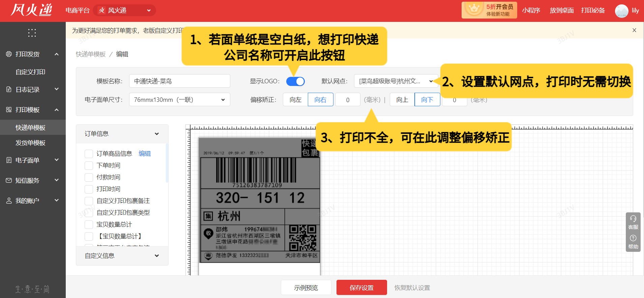This screenshot has width=644, height=298.
Task: Click the lily user avatar
Action: 621,11
